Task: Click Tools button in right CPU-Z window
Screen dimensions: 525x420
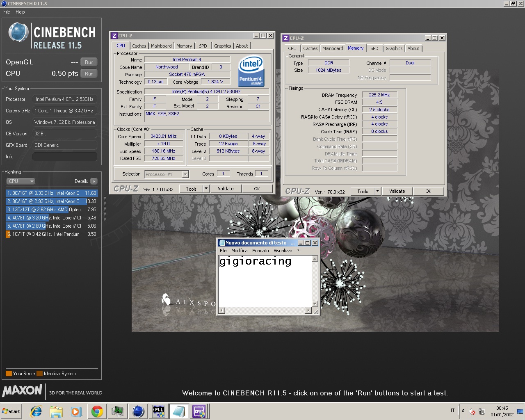Action: tap(363, 192)
